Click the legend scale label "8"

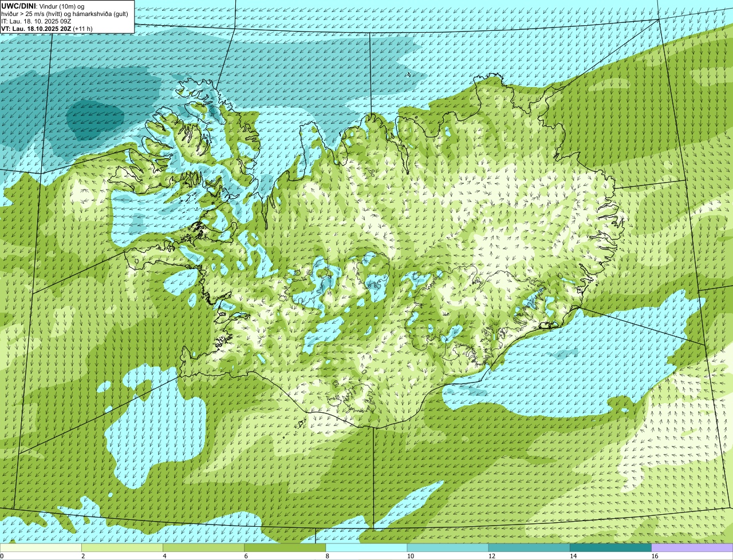(x=327, y=556)
